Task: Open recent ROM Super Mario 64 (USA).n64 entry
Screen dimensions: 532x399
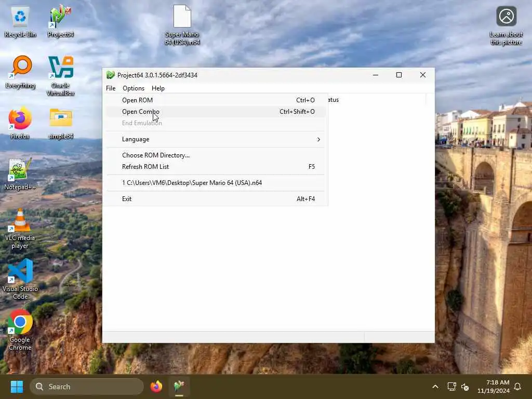Action: click(x=215, y=183)
